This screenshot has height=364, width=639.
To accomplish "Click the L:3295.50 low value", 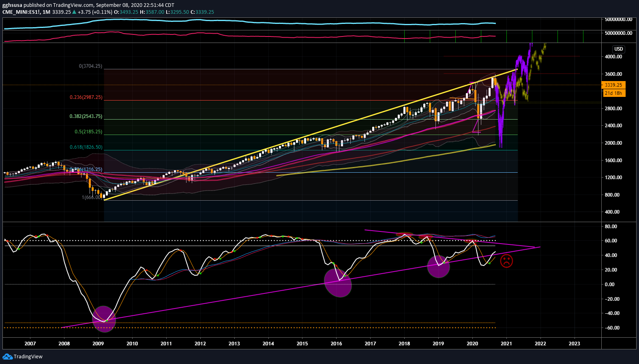I will pyautogui.click(x=178, y=12).
